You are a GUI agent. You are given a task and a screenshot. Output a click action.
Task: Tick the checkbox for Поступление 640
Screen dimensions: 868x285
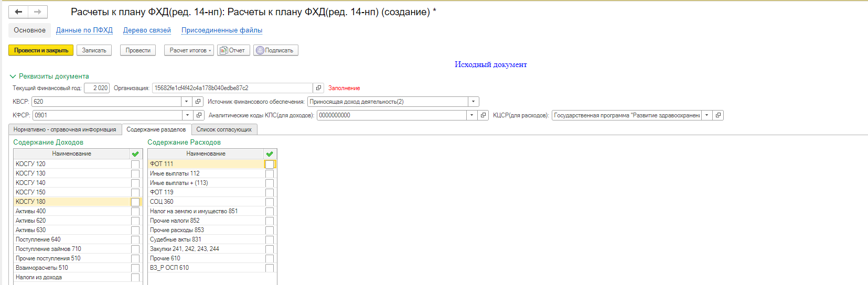[135, 239]
